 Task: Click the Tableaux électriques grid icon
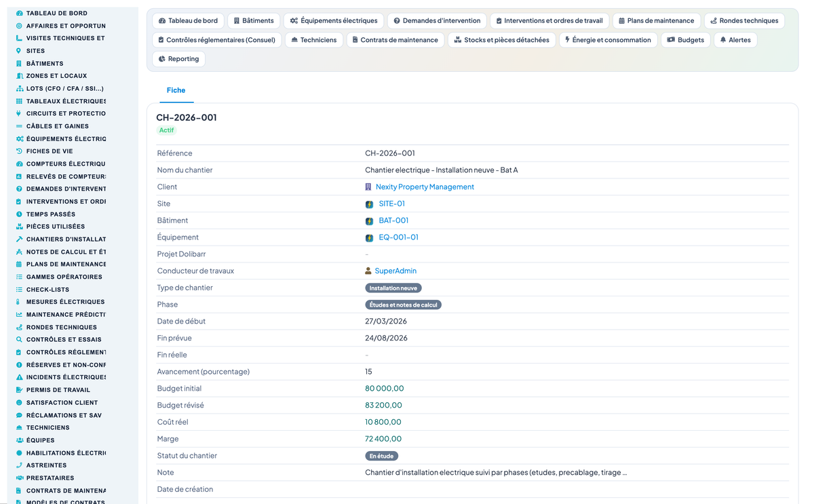pyautogui.click(x=19, y=101)
